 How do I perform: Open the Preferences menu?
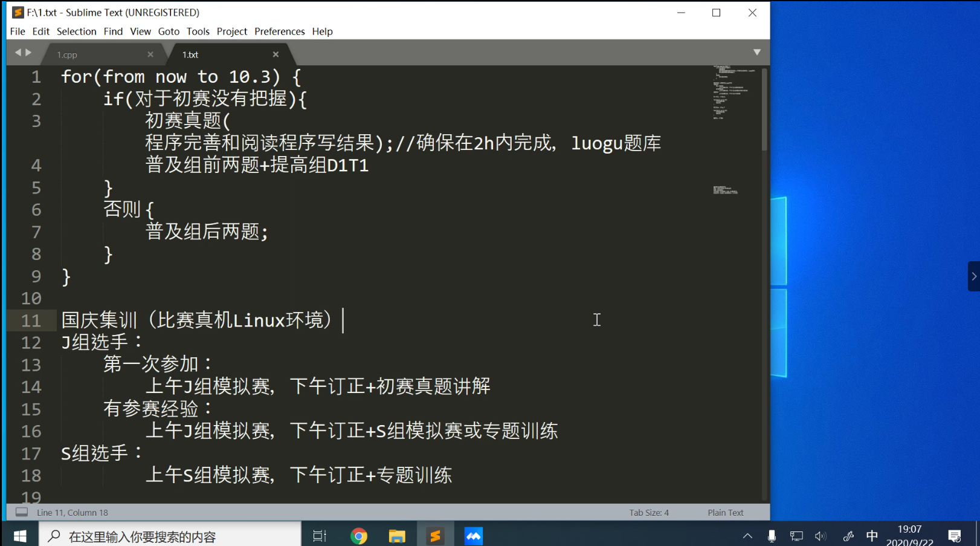click(280, 31)
